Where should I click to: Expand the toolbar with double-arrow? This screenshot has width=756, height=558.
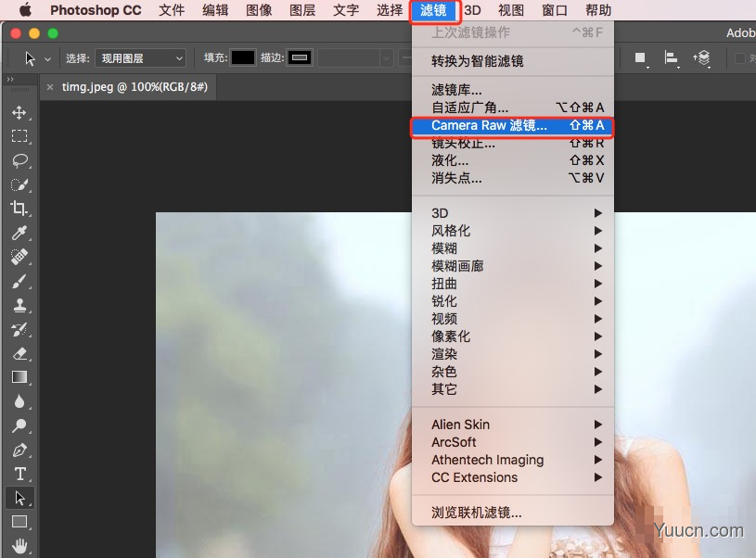(x=10, y=79)
